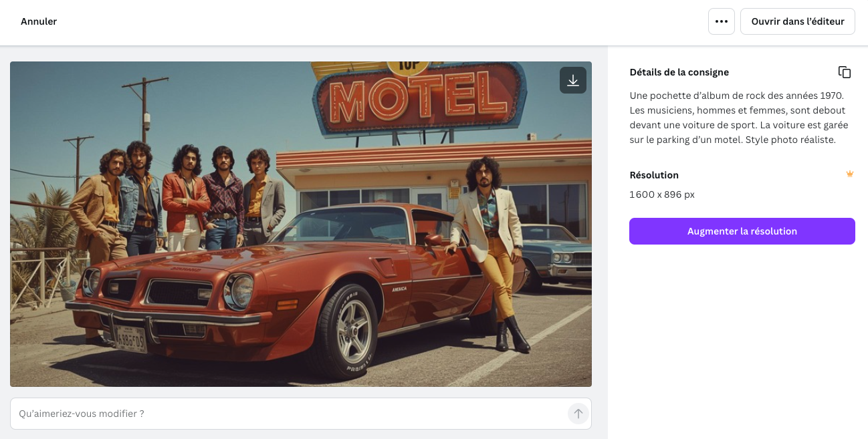868x439 pixels.
Task: Click the blue car in the background
Action: point(558,251)
